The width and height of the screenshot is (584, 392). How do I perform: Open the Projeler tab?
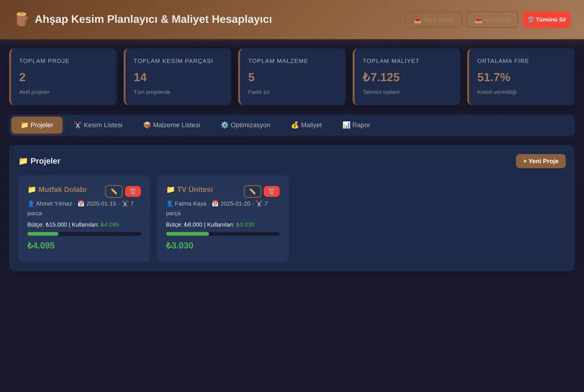pyautogui.click(x=37, y=125)
